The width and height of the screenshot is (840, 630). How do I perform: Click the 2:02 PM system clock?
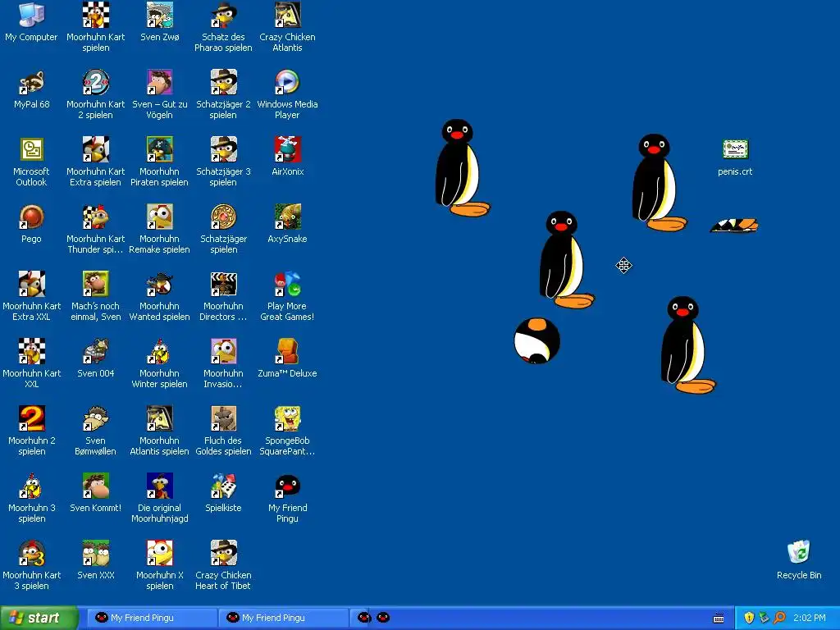pyautogui.click(x=810, y=618)
